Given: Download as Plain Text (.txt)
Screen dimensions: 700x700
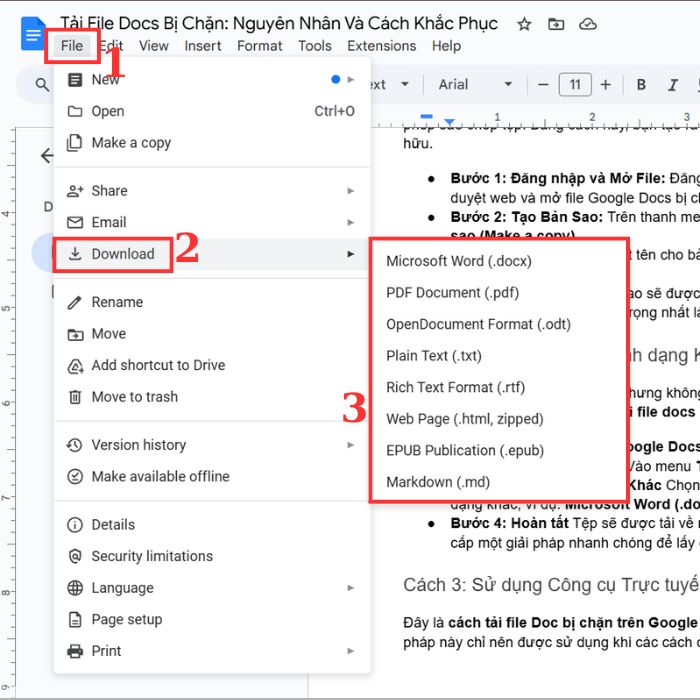Looking at the screenshot, I should [499, 356].
